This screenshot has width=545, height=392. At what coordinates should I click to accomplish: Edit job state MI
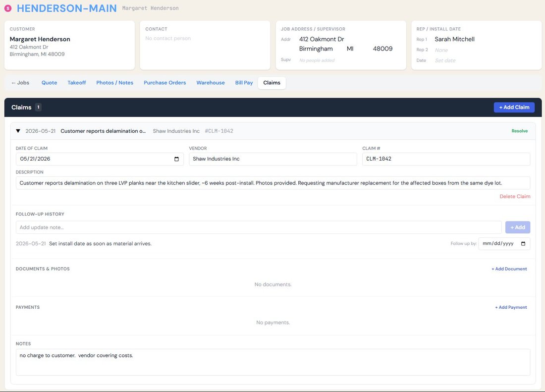350,49
